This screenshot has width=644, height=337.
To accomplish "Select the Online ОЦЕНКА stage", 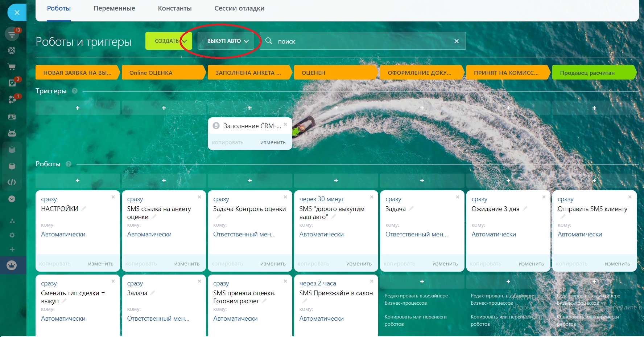I will pyautogui.click(x=164, y=73).
